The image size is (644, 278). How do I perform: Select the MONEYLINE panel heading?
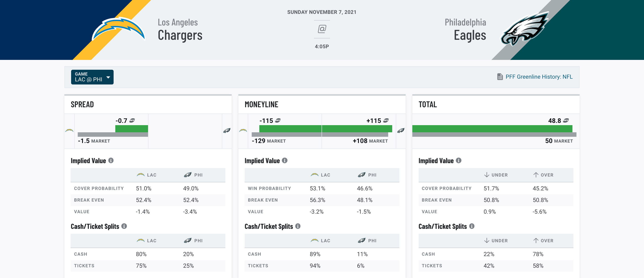tap(261, 104)
